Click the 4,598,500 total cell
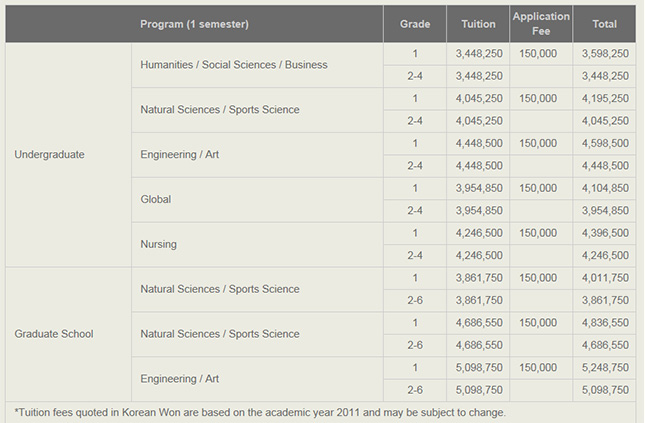 604,144
